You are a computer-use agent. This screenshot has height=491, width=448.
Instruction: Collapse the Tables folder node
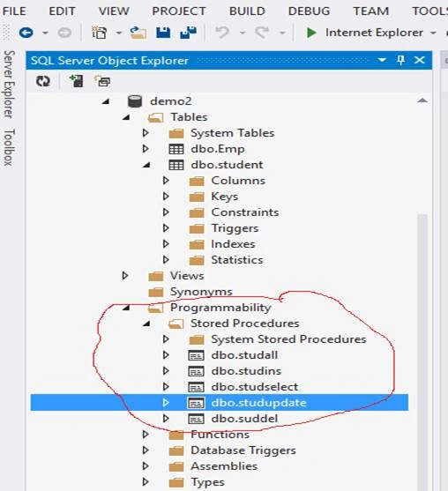126,117
